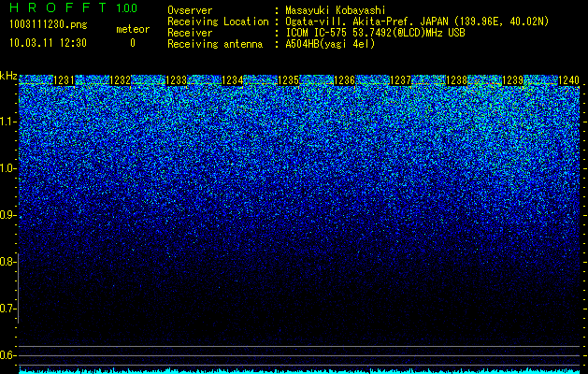Select the Ogata-vill. Akita-Pref. JAPAN location text
This screenshot has height=374, width=588.
(x=417, y=22)
